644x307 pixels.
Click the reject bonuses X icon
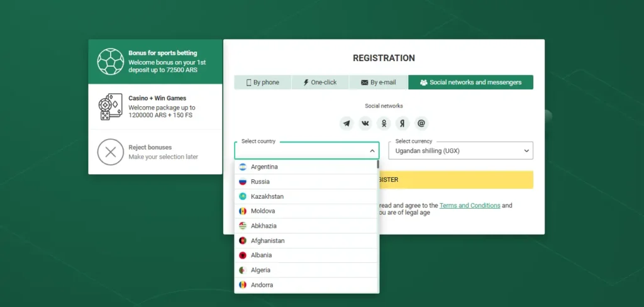(111, 152)
